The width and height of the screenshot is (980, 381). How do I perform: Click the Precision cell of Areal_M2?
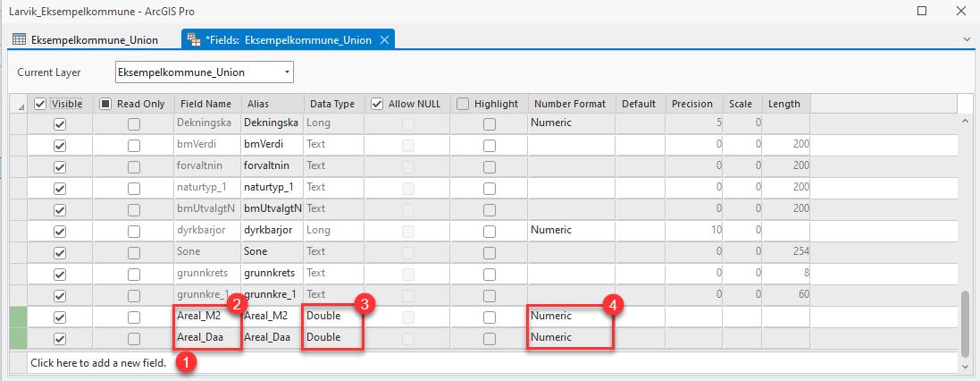[x=693, y=316]
